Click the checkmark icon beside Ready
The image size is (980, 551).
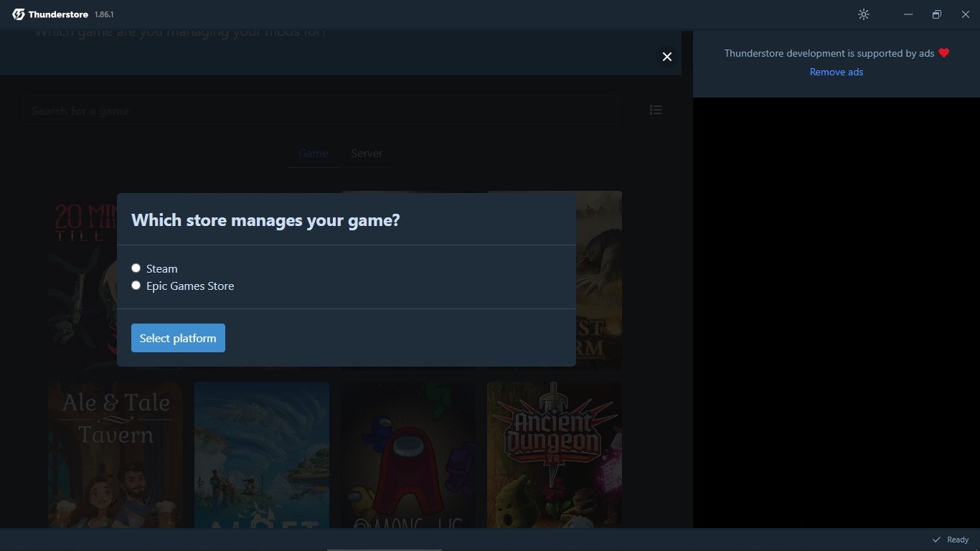(x=936, y=540)
